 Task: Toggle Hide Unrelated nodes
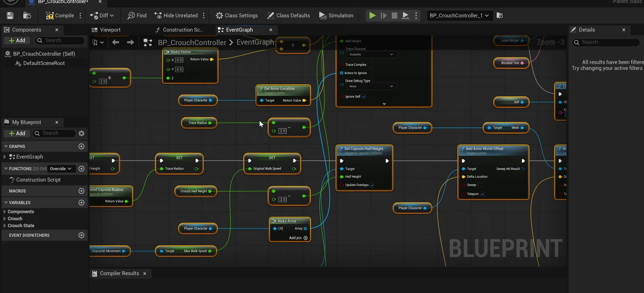coord(176,16)
